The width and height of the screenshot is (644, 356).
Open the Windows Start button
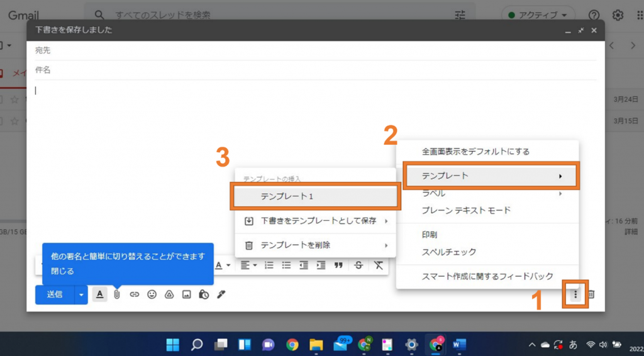(x=172, y=344)
